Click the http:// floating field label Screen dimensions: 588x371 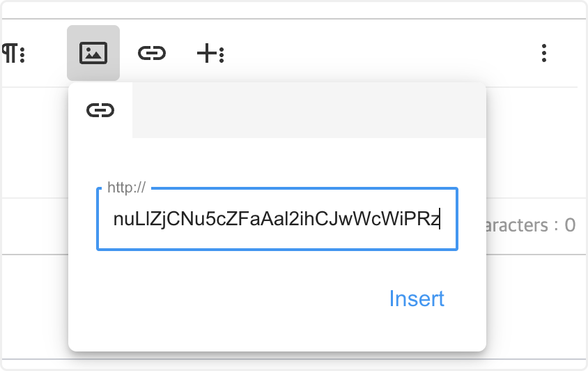(126, 188)
